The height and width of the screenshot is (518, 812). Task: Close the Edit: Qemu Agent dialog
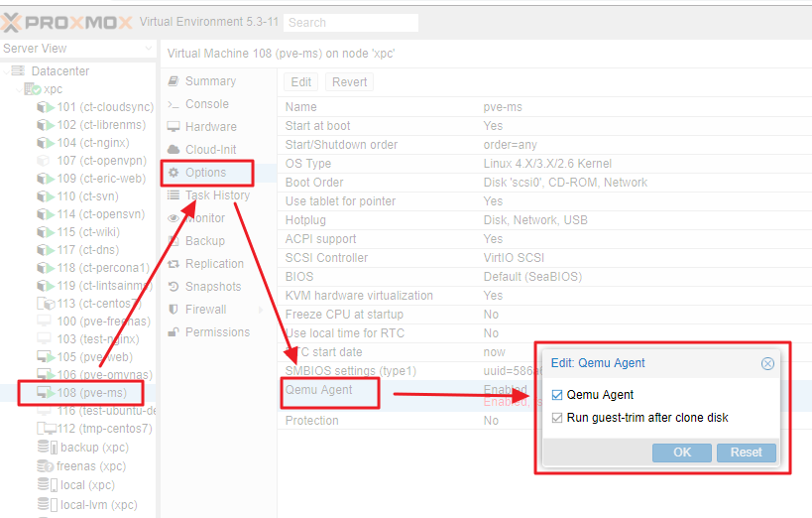(x=768, y=363)
